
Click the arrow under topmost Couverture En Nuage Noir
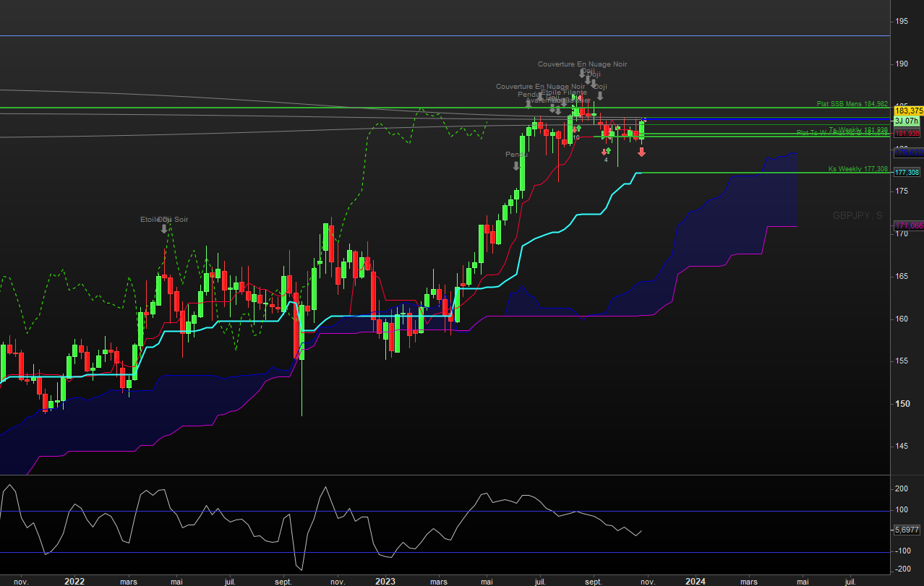click(x=582, y=74)
